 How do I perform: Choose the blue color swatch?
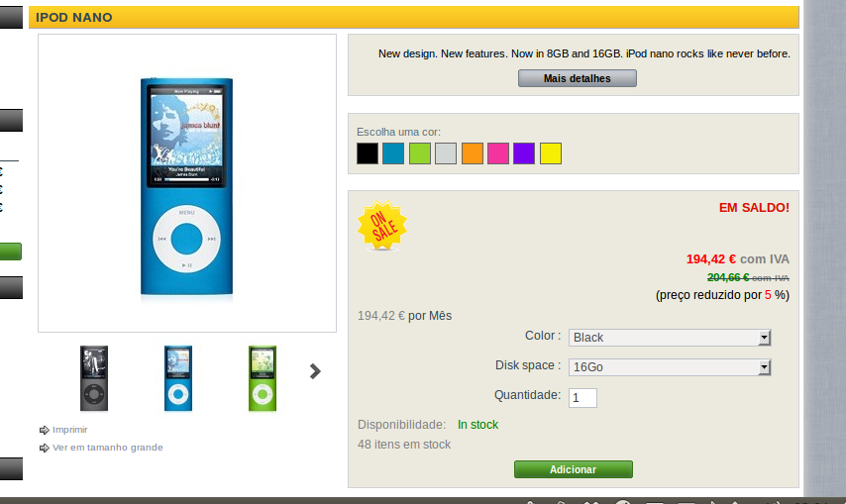point(393,153)
